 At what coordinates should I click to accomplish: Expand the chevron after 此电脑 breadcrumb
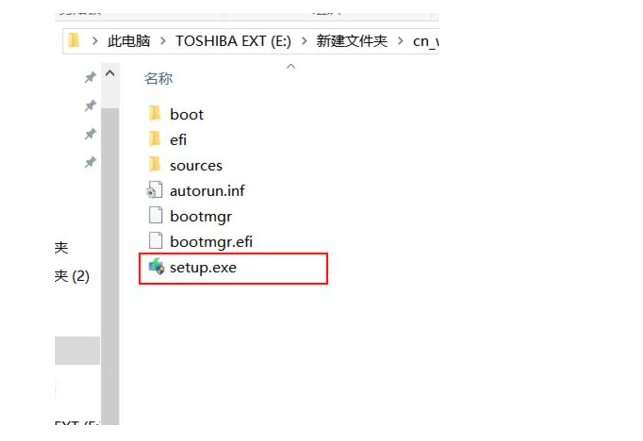[164, 41]
